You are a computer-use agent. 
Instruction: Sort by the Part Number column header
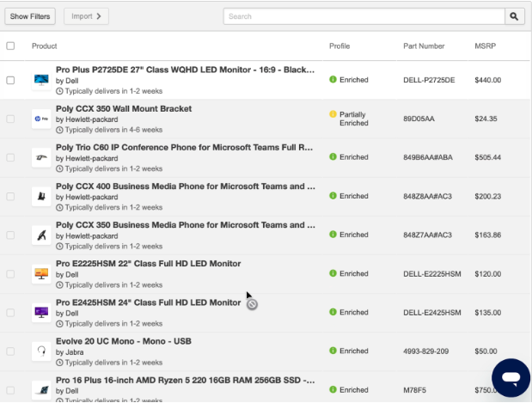(x=424, y=46)
